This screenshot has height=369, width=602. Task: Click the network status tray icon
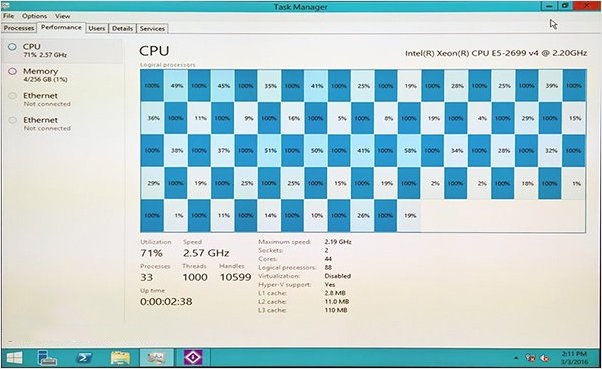(531, 358)
